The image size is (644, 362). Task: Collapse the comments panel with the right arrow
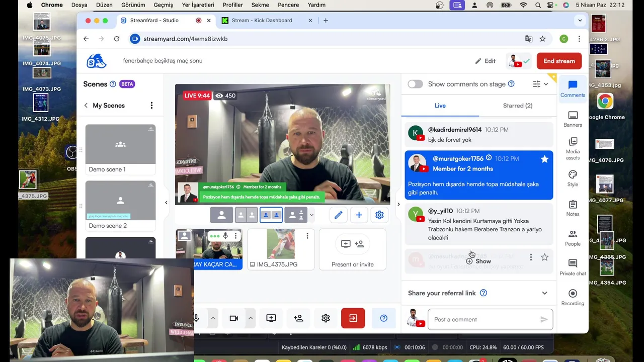pos(398,204)
